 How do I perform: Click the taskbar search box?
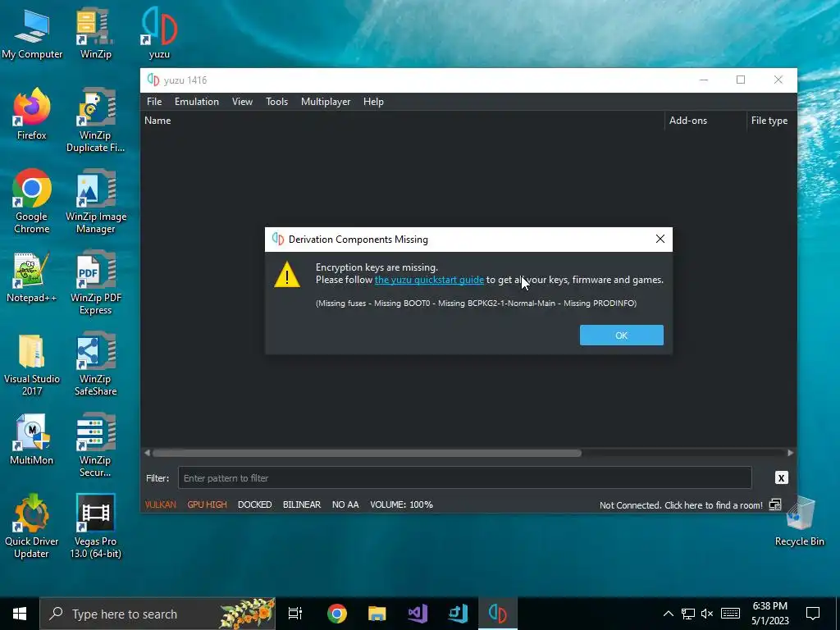tap(157, 614)
